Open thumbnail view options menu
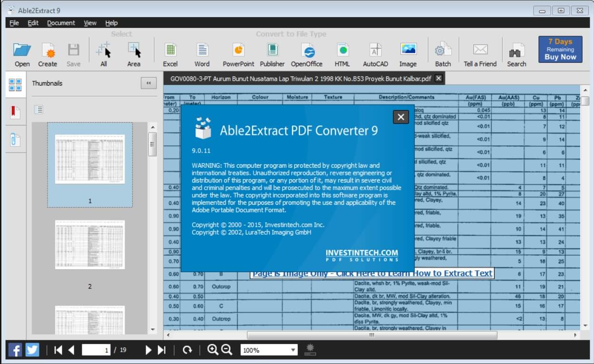Viewport: 594px width, 364px height. point(39,109)
